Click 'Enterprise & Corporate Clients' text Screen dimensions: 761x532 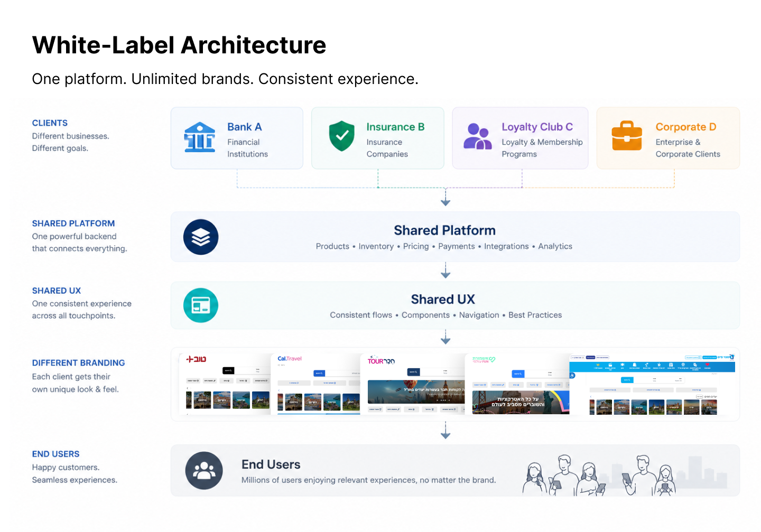click(688, 148)
